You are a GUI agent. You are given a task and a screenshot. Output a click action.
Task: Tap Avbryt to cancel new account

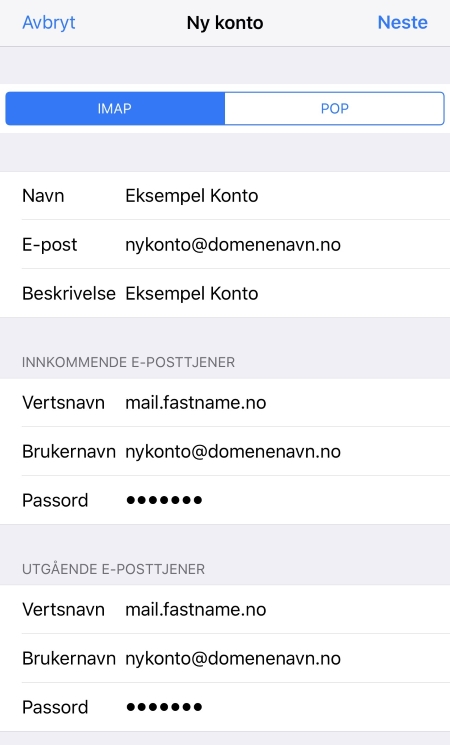48,22
